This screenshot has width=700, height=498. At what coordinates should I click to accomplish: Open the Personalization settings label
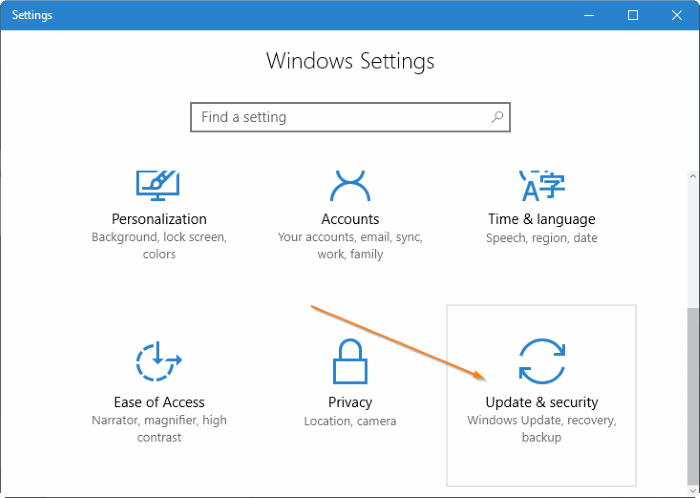point(159,219)
